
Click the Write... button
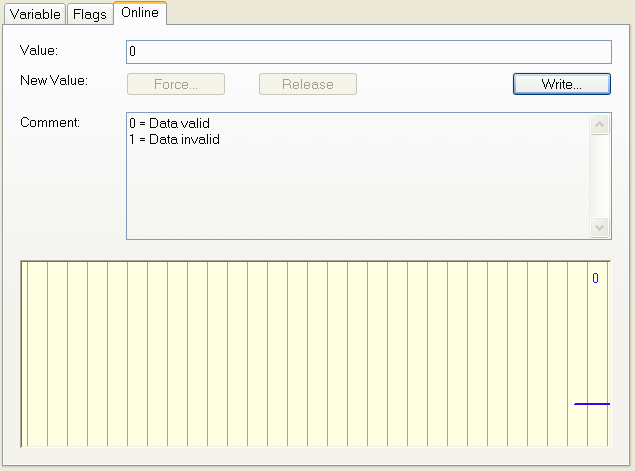click(x=562, y=84)
